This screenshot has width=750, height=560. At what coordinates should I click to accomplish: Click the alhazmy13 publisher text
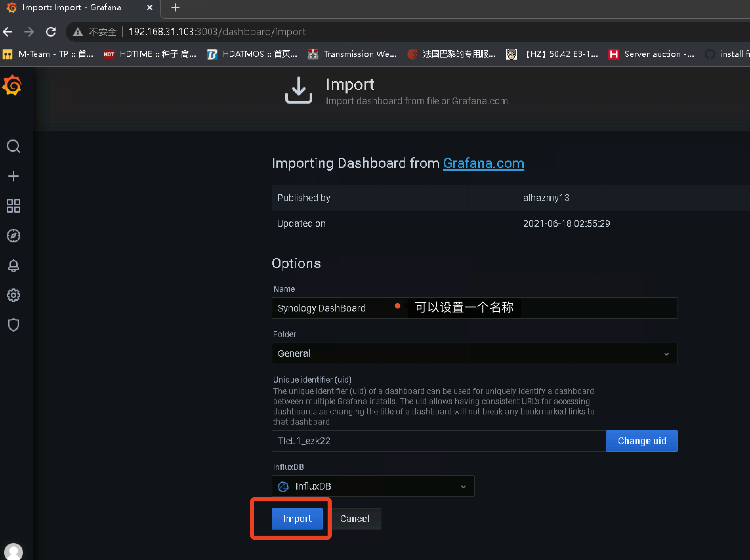546,198
